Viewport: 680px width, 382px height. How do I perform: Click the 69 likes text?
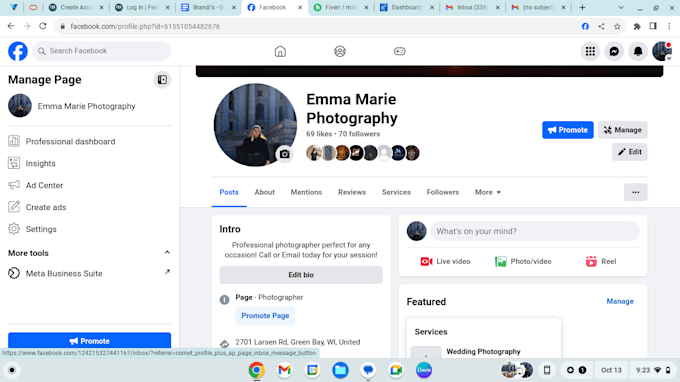click(x=319, y=134)
